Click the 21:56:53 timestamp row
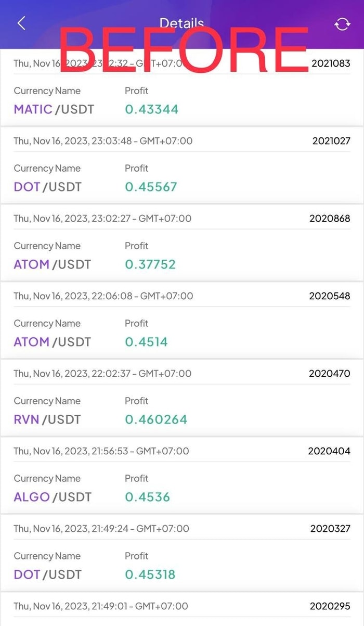Viewport: 364px width, 626px height. click(x=101, y=451)
